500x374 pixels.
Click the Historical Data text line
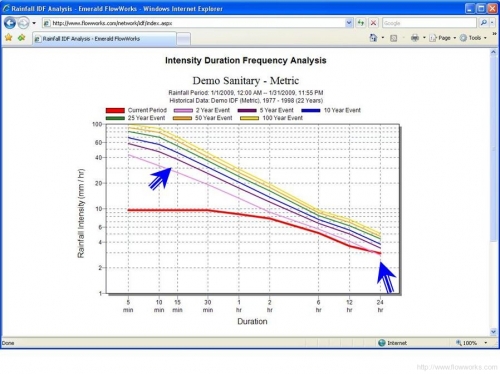(246, 101)
